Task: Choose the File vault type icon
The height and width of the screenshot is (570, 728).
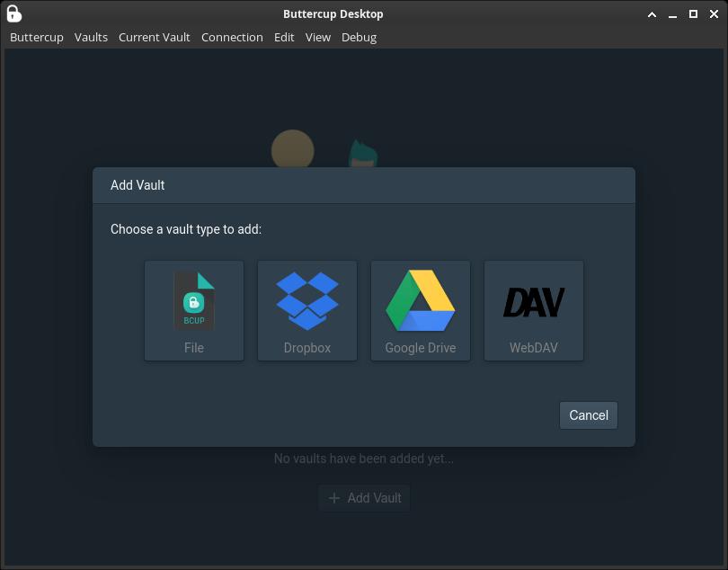Action: click(194, 310)
